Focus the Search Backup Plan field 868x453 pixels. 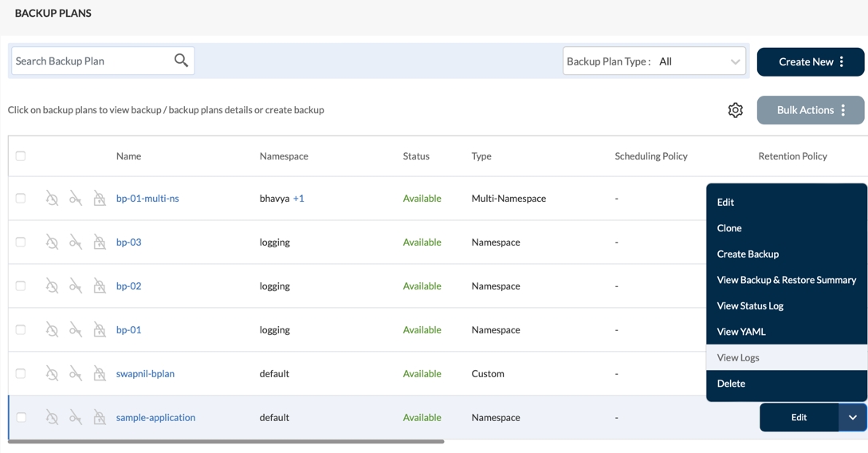pyautogui.click(x=92, y=61)
